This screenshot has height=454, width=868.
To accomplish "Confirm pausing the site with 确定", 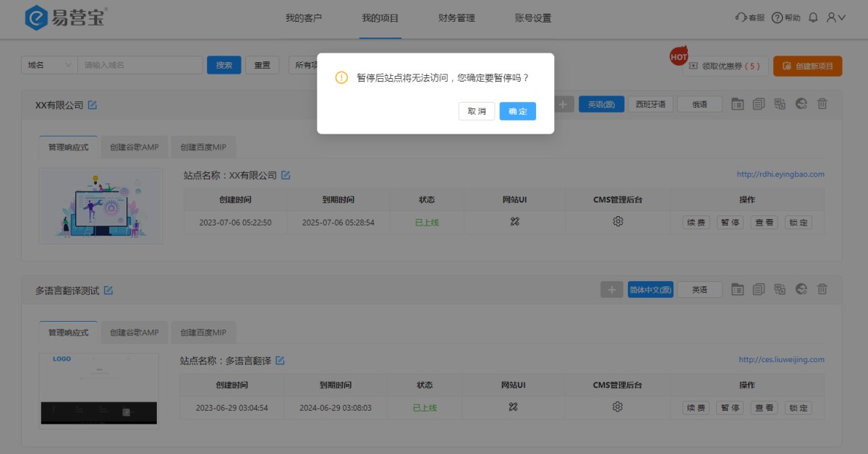I will (517, 111).
